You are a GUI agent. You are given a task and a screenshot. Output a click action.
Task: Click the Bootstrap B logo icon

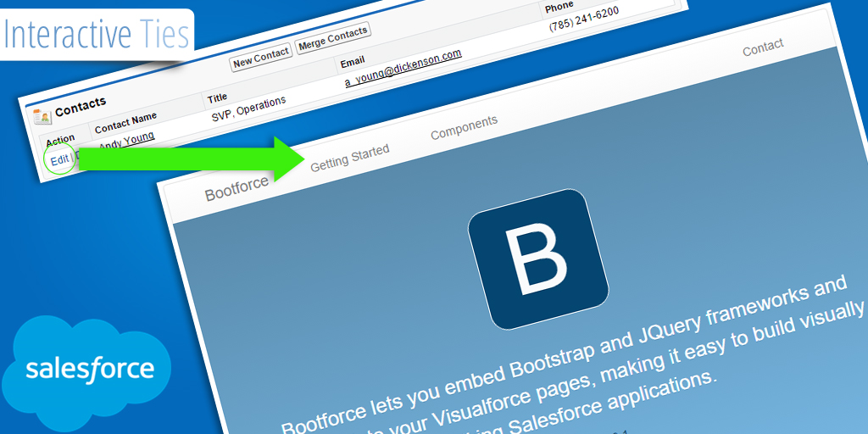pos(538,259)
